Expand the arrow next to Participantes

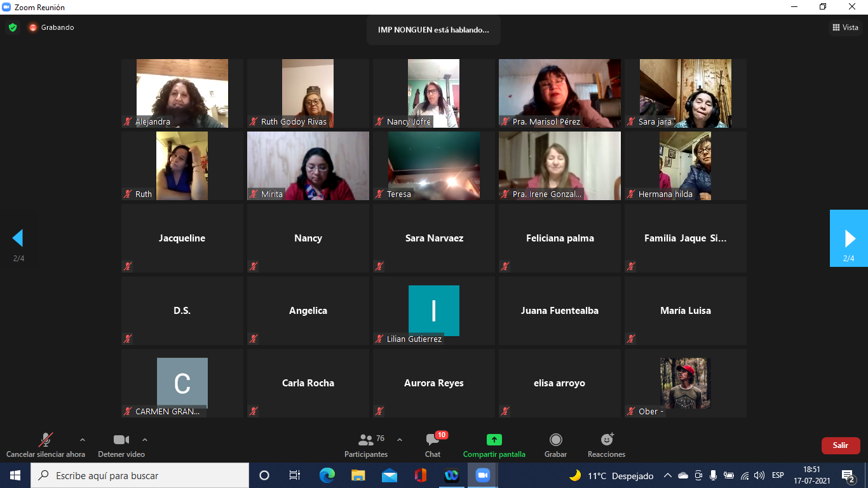click(400, 440)
